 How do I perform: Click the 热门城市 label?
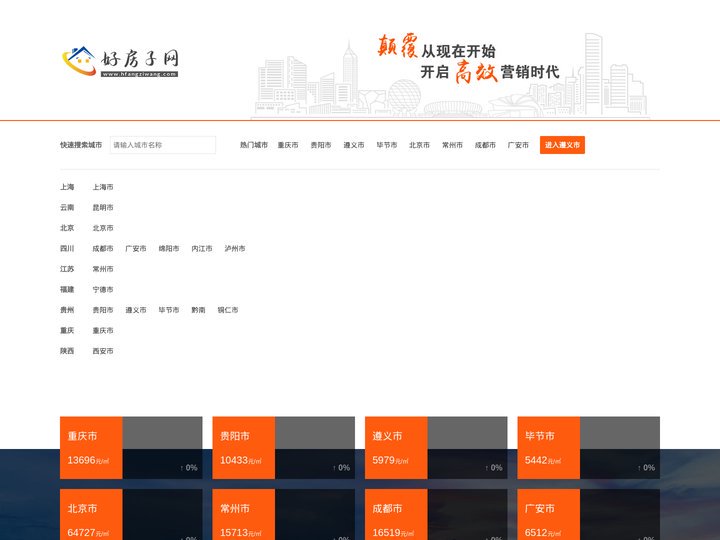point(254,145)
